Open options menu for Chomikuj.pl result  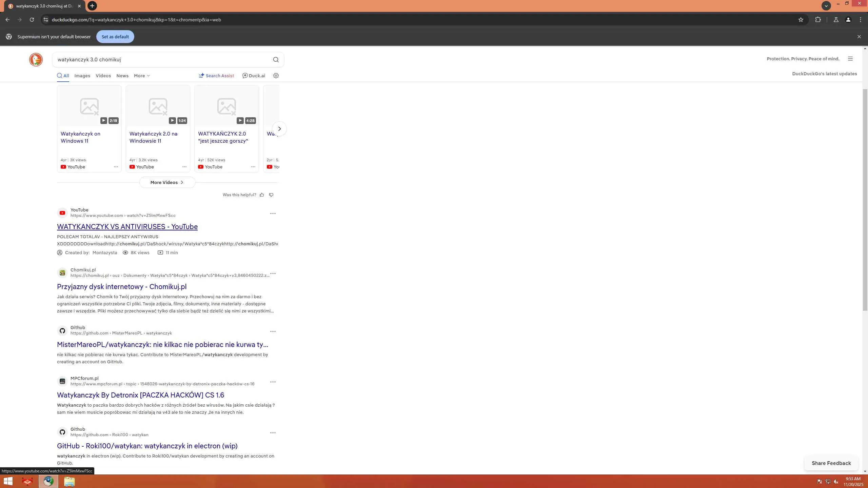pos(273,273)
